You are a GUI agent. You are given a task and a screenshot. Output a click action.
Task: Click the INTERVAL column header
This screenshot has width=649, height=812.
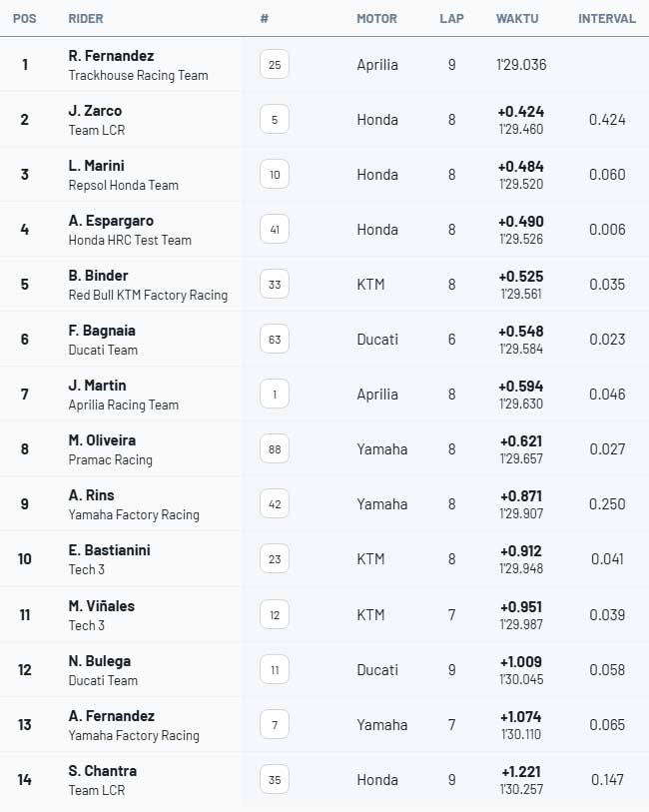click(x=607, y=19)
